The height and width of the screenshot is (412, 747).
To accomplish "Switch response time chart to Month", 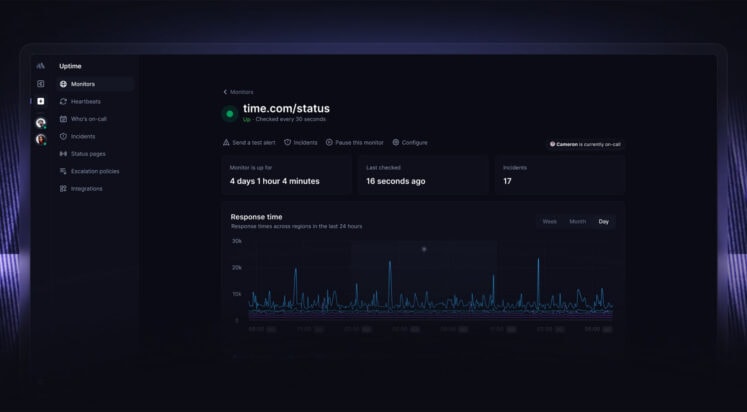I will pyautogui.click(x=577, y=221).
